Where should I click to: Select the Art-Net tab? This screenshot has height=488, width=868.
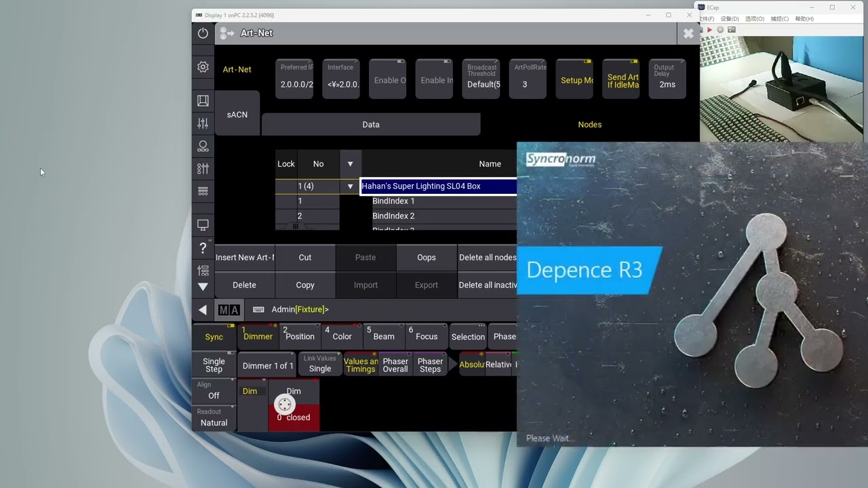pos(237,69)
